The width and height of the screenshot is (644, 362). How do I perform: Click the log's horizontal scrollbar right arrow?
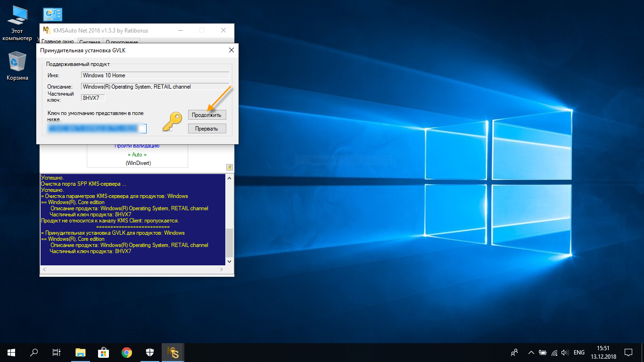coord(222,269)
